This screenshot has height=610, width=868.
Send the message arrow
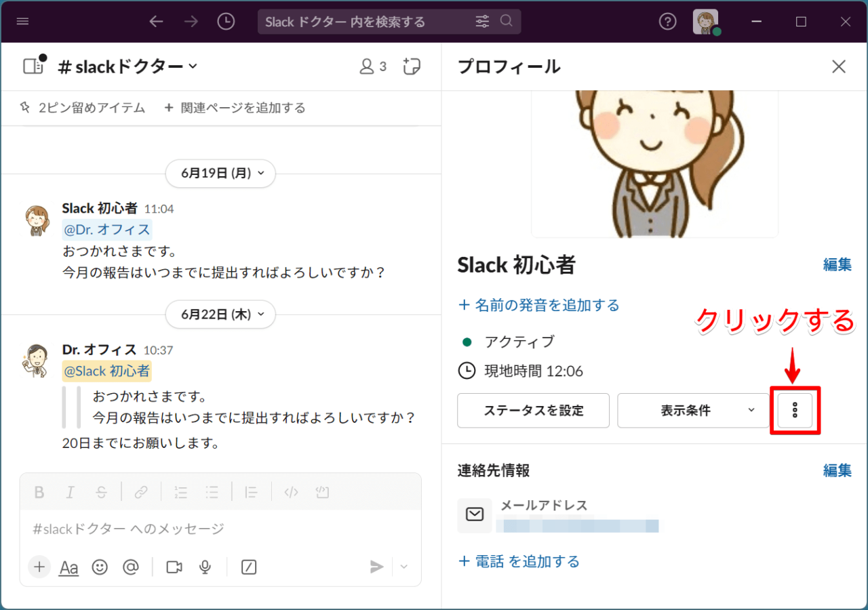coord(377,567)
